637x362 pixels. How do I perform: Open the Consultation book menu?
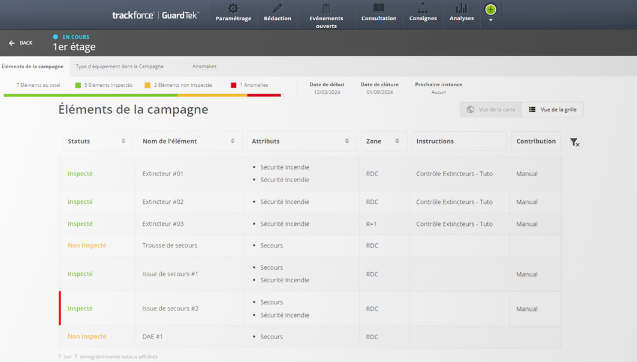[x=379, y=13]
